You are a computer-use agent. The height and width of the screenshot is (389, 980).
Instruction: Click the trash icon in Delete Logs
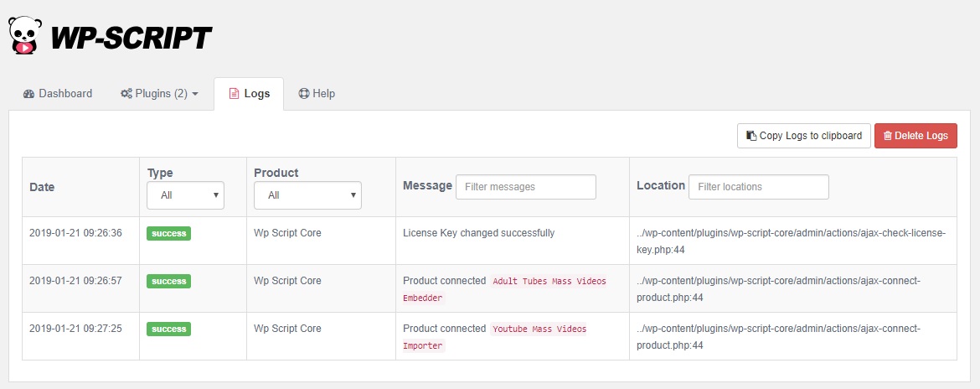(x=888, y=136)
